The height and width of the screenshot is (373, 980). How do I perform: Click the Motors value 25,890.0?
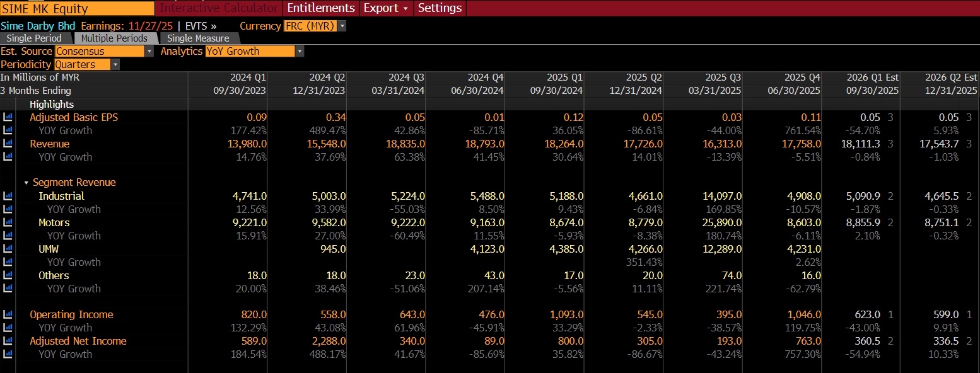(721, 222)
